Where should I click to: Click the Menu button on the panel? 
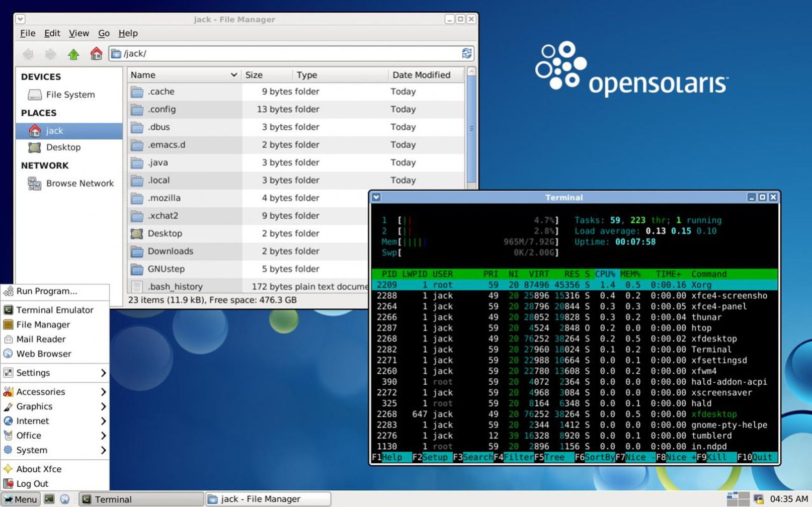pyautogui.click(x=21, y=499)
